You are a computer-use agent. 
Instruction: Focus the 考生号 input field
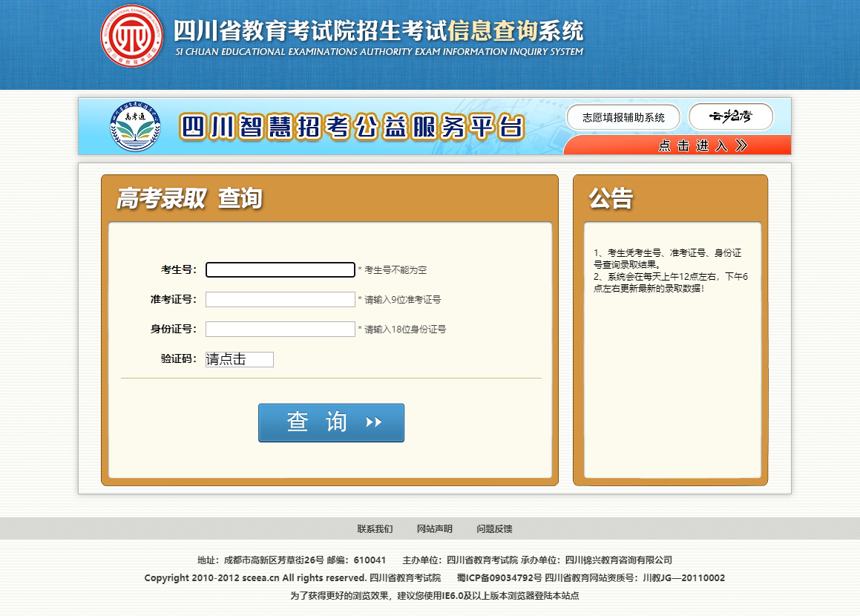[x=280, y=270]
